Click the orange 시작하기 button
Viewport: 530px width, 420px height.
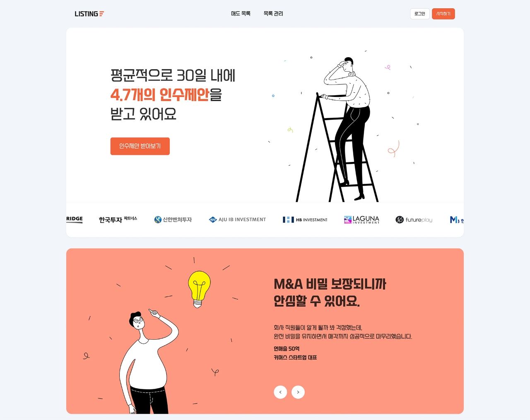pyautogui.click(x=443, y=14)
